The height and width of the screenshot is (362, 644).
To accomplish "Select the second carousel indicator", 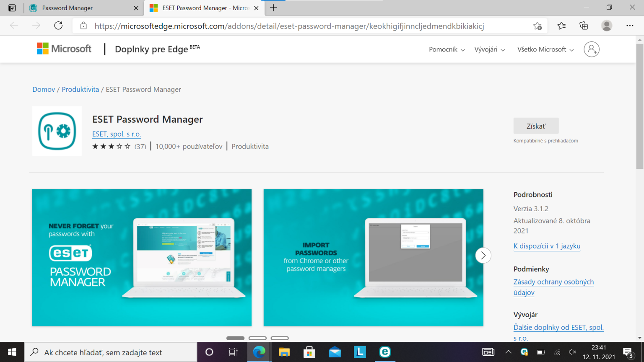I will coord(257,338).
